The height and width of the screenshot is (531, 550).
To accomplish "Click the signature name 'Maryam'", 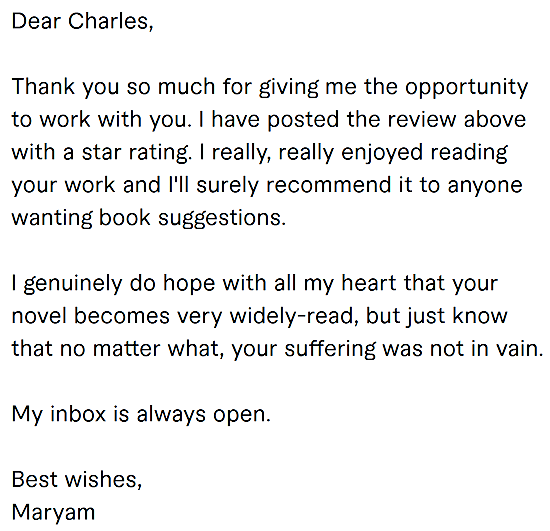I will click(53, 514).
